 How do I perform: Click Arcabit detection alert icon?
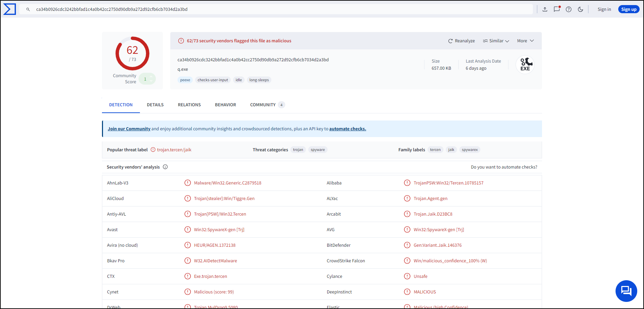407,214
